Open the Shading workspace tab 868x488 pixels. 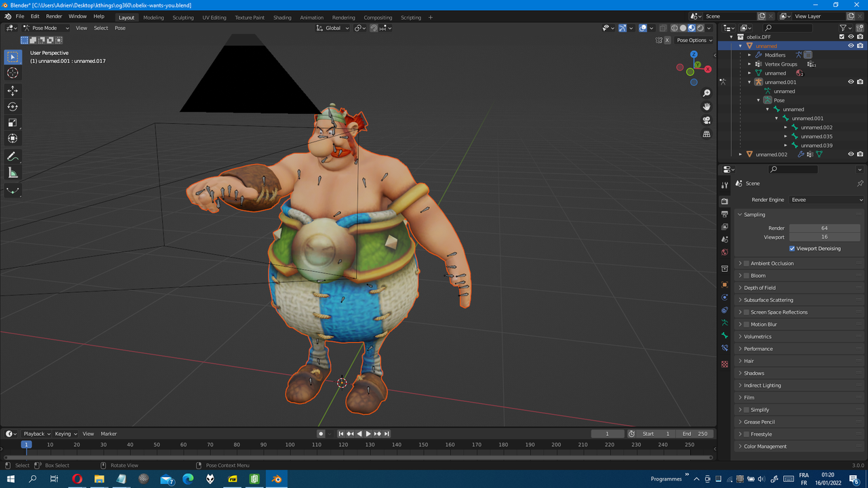coord(282,18)
